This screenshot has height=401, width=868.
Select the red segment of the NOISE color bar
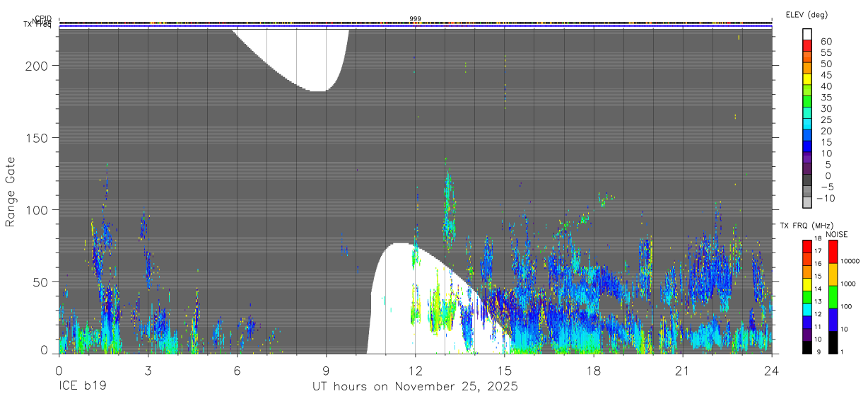pos(832,252)
